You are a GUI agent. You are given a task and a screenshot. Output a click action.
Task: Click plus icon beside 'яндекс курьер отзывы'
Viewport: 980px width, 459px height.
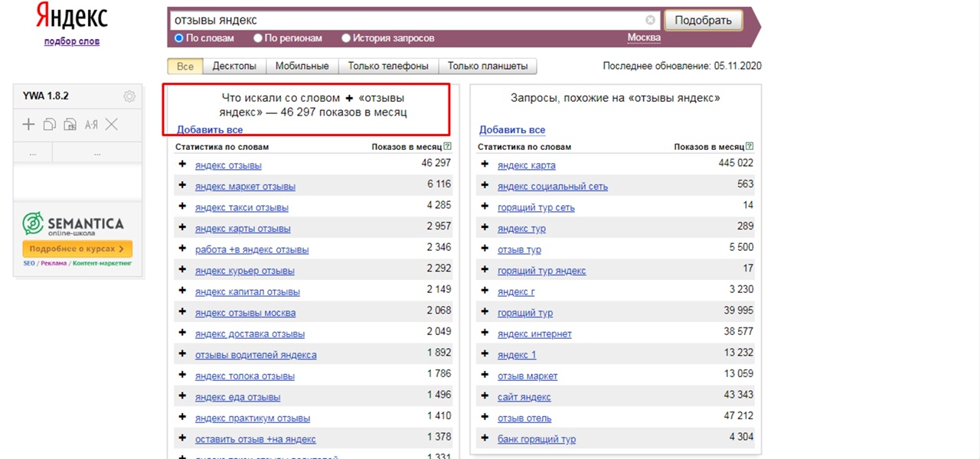[x=182, y=270]
